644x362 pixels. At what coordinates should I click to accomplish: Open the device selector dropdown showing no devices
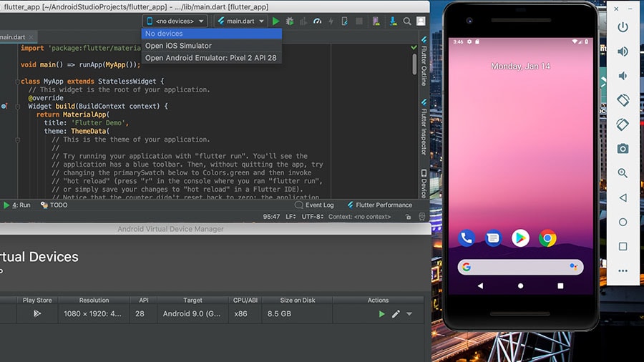pos(175,21)
